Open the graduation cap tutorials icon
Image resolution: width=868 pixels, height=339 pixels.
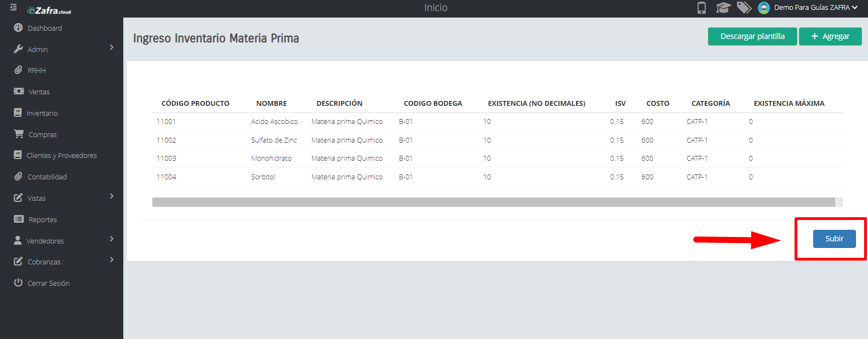coord(723,8)
